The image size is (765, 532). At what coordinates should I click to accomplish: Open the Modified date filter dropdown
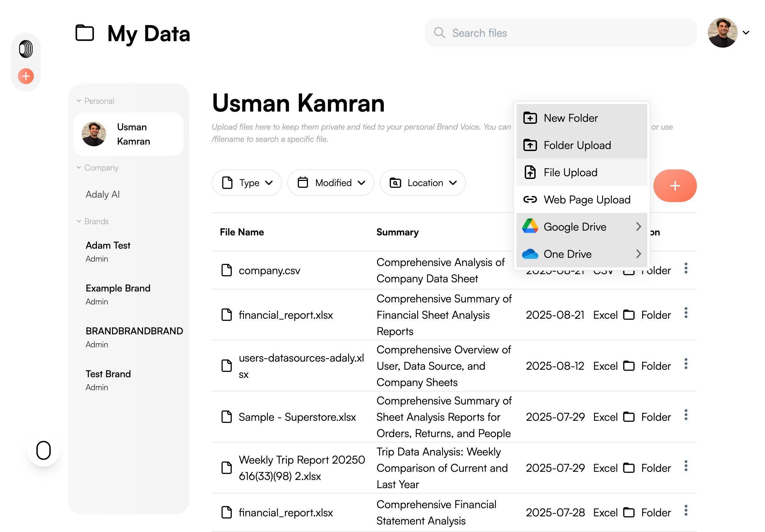pos(330,183)
